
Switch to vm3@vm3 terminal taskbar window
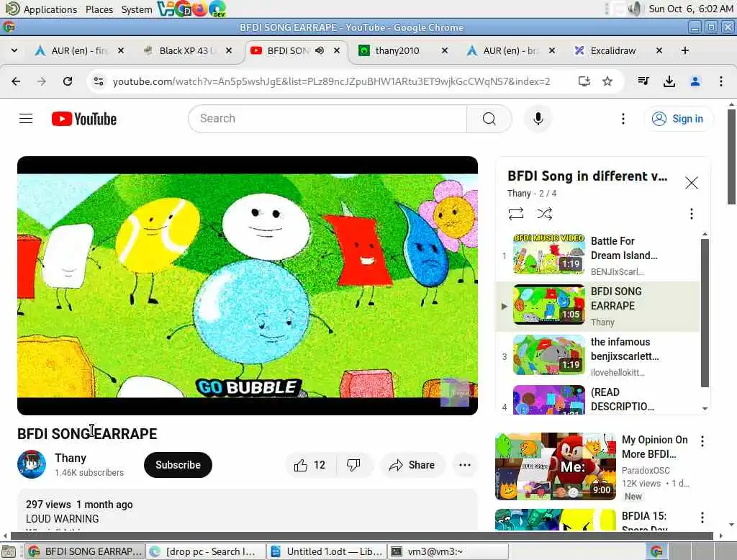[x=448, y=551]
